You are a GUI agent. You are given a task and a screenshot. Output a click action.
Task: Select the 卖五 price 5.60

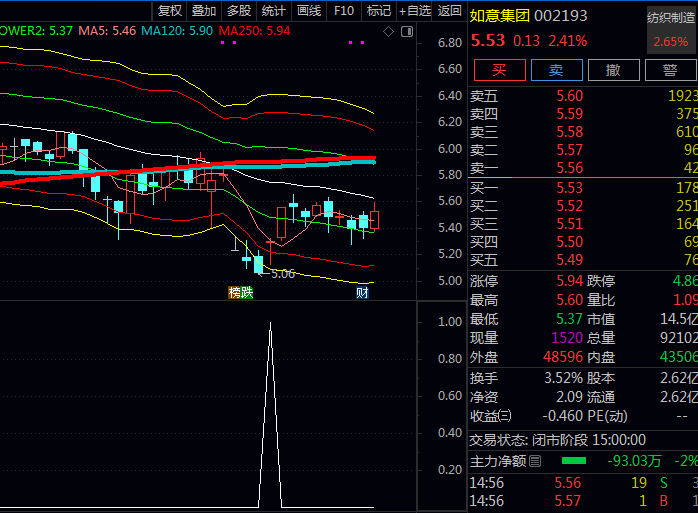pyautogui.click(x=569, y=96)
